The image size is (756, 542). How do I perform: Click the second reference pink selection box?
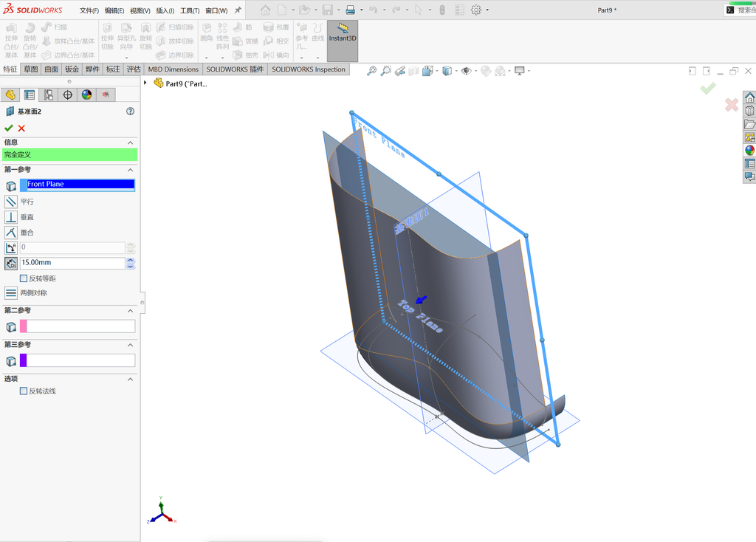point(78,326)
